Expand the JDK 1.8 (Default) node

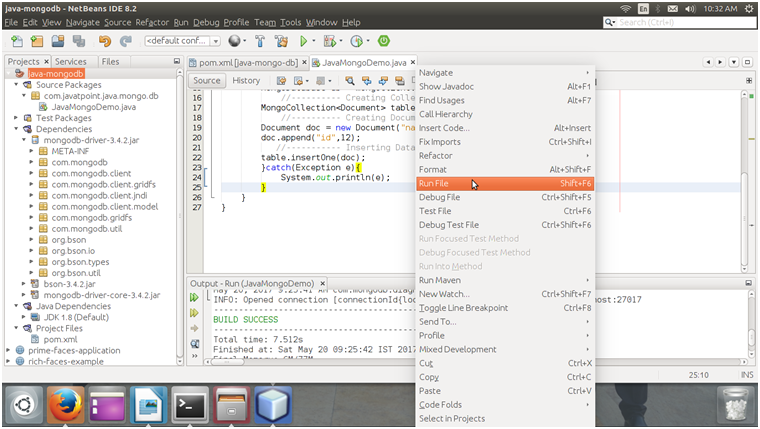[24, 318]
